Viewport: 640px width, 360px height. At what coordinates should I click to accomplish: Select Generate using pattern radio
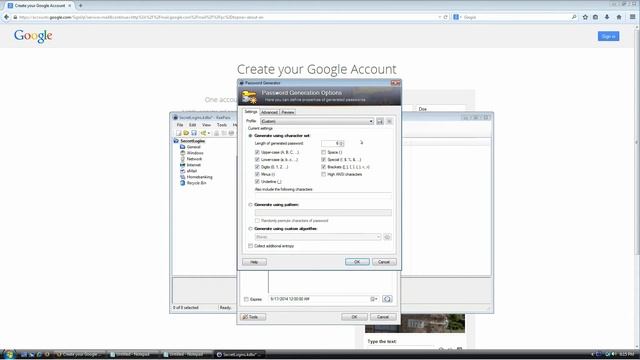pos(251,205)
